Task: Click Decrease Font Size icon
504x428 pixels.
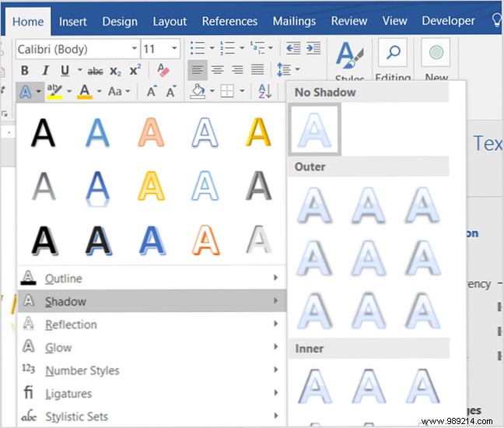Action: (171, 91)
